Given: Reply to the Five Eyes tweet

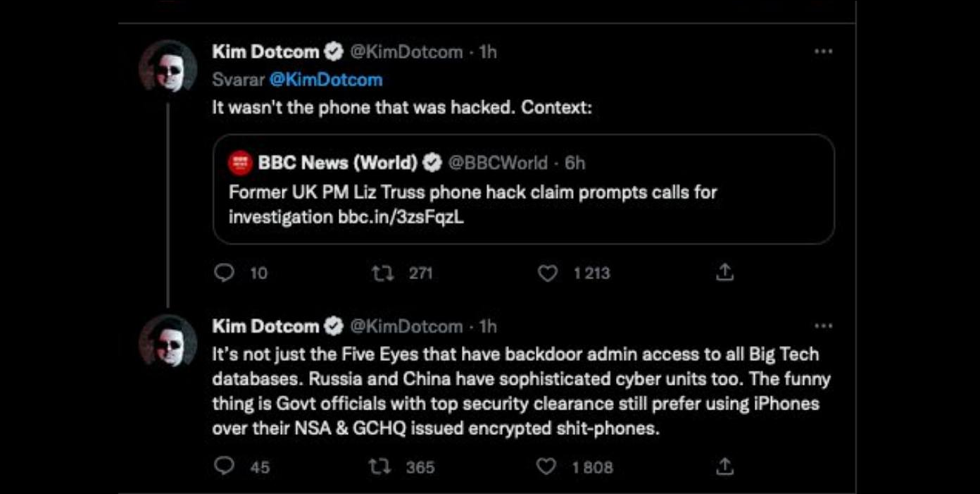Looking at the screenshot, I should pos(224,467).
